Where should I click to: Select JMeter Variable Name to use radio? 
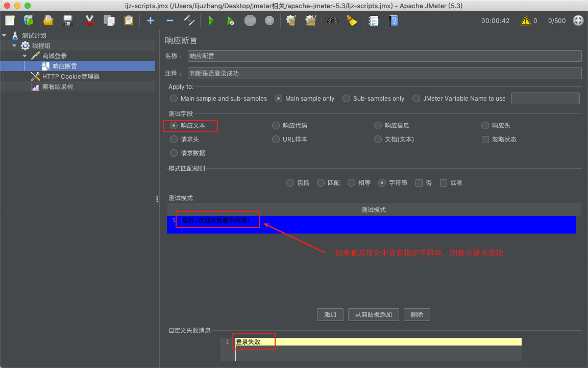[x=416, y=98]
